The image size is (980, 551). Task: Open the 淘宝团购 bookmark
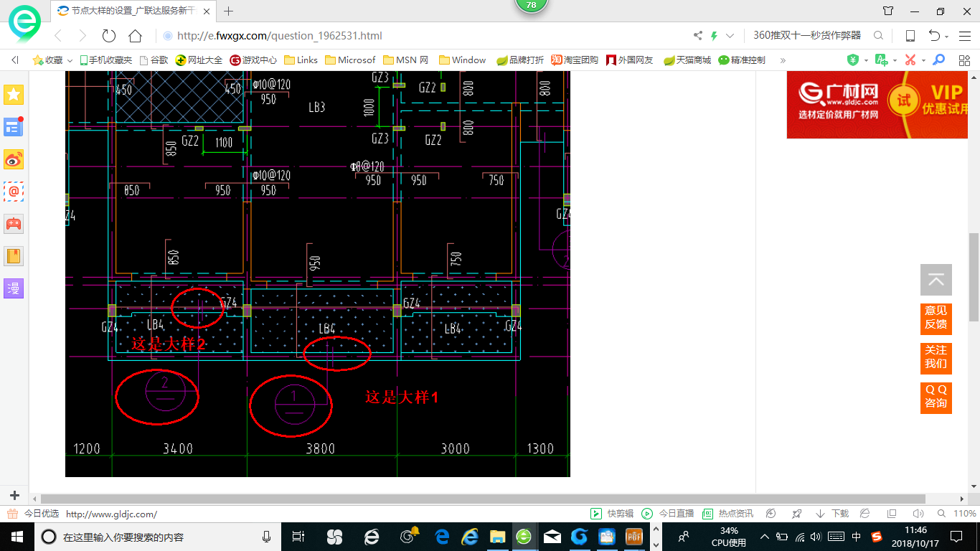coord(575,60)
